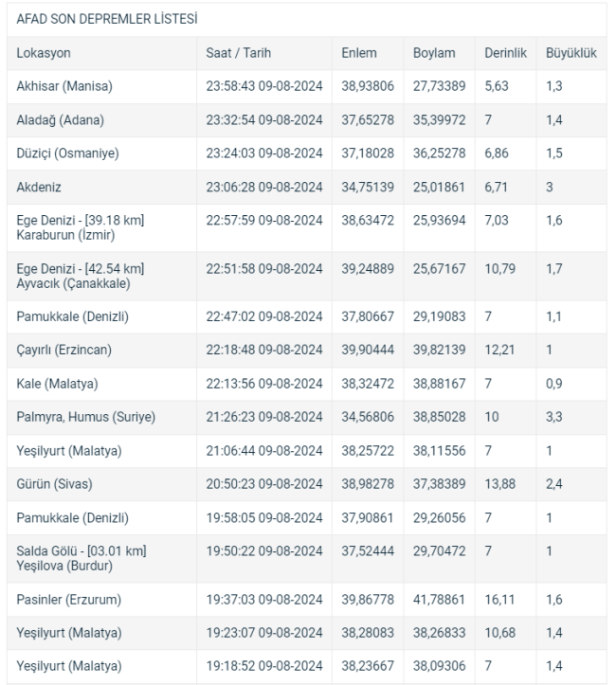Screen dimensions: 616x685
Task: Select Salda Gölü Yeşilova (Burdur) entry
Action: [82, 558]
